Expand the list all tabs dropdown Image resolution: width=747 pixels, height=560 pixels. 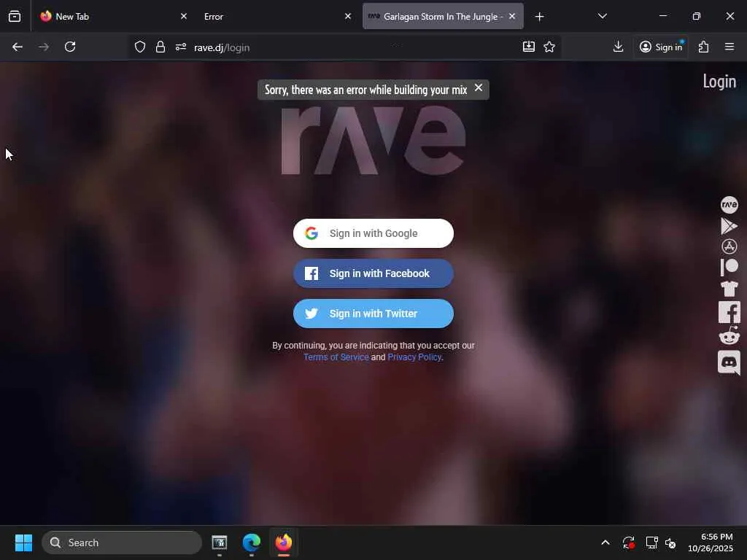[602, 16]
